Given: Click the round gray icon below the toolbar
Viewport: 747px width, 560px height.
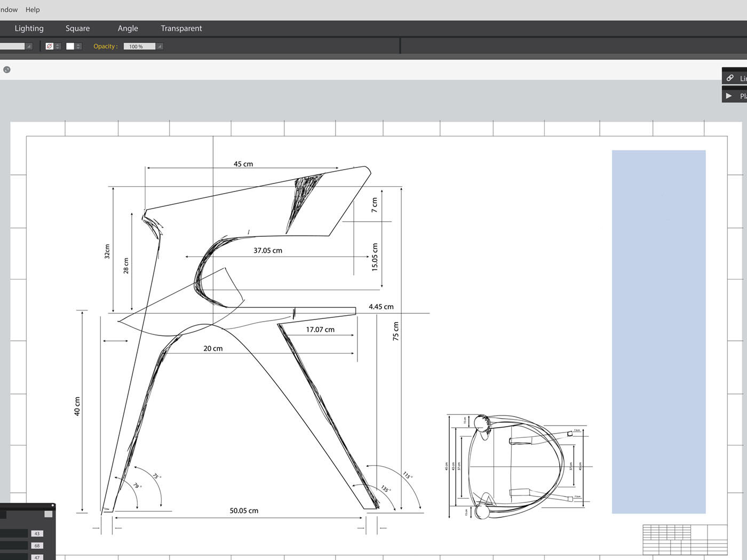Looking at the screenshot, I should coord(7,70).
